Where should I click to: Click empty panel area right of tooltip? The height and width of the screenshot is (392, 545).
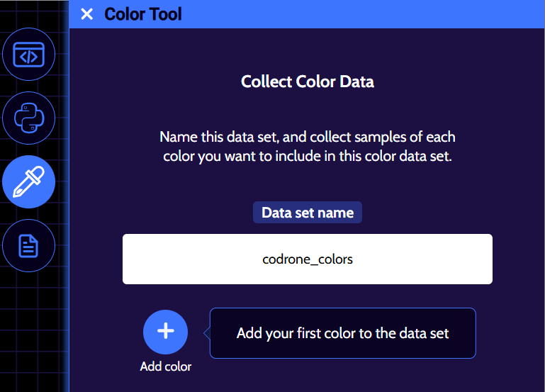(510, 333)
